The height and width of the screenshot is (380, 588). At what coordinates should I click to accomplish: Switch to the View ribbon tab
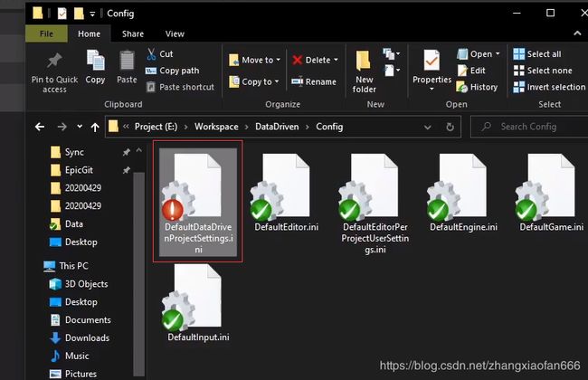pyautogui.click(x=175, y=33)
